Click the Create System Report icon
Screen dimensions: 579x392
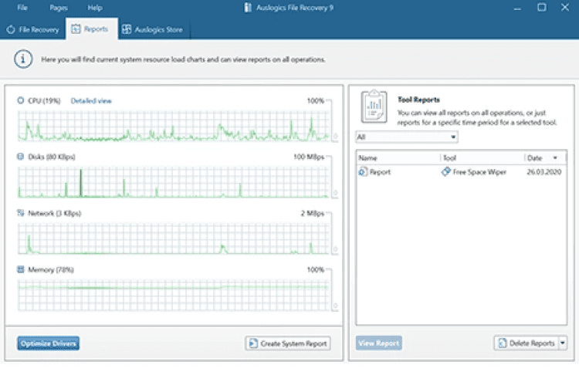pos(253,343)
